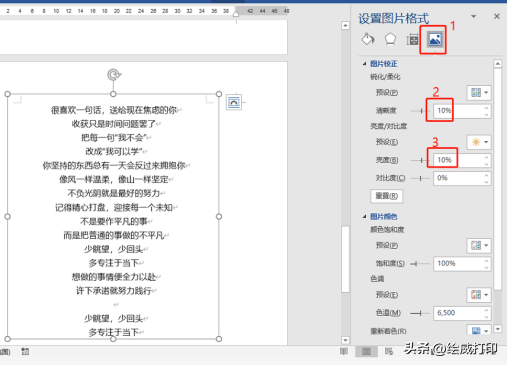Click the line 想做的事情便全力以赴
The image size is (508, 365).
click(114, 277)
